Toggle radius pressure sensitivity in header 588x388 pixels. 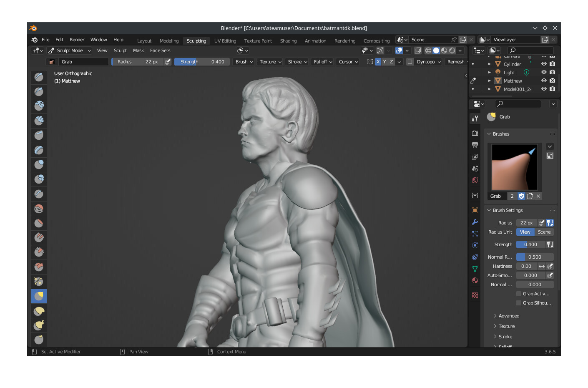(x=168, y=62)
